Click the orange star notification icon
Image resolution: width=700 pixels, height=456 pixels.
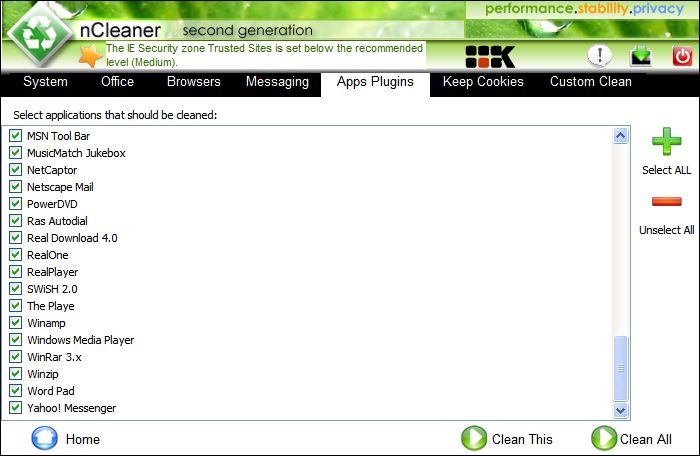pos(91,56)
